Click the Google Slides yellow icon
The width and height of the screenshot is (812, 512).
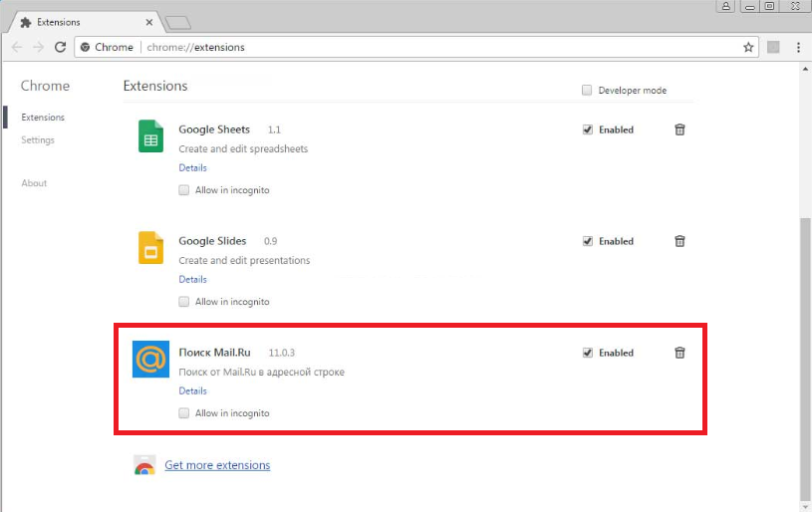(x=150, y=247)
